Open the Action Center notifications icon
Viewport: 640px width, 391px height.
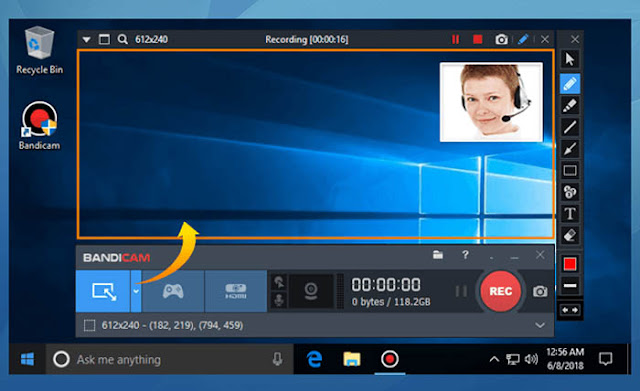point(605,360)
